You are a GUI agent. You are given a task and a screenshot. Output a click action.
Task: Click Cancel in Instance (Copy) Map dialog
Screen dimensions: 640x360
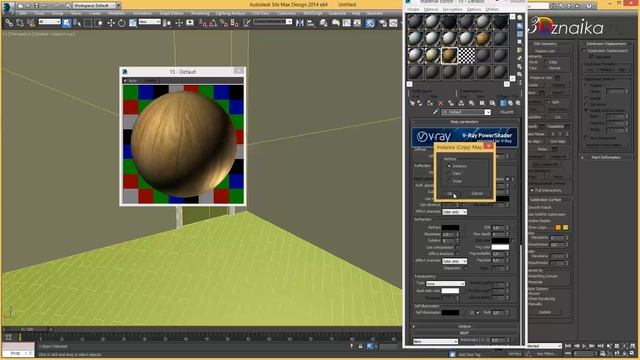[477, 193]
